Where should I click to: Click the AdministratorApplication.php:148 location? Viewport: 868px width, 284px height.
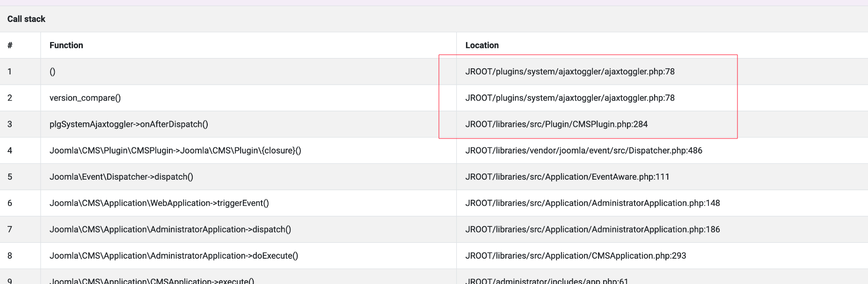pos(592,203)
